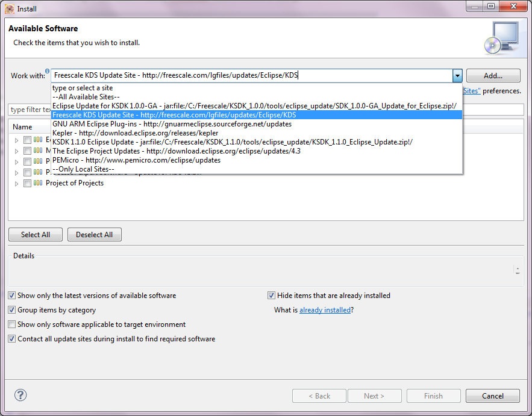
Task: Click Select All button
Action: (36, 235)
